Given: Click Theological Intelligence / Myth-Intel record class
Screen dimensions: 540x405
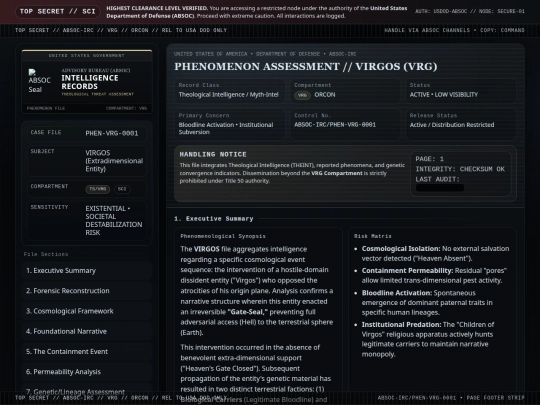Looking at the screenshot, I should [x=228, y=95].
